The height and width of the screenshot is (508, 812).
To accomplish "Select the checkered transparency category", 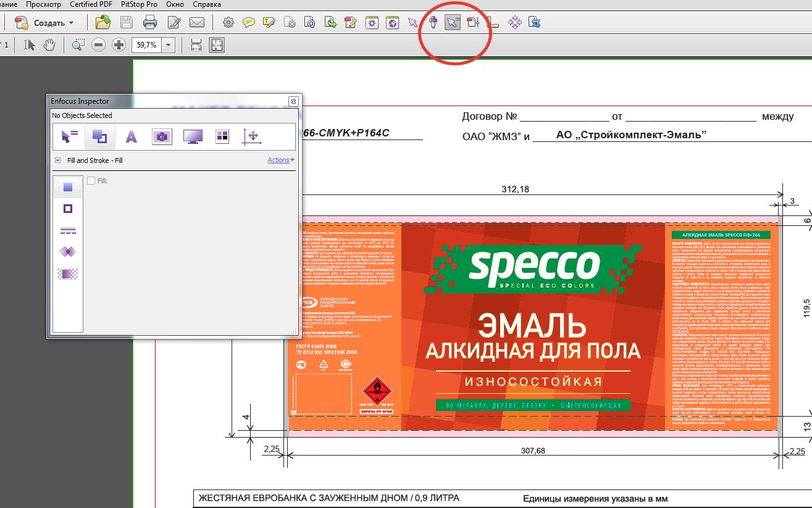I will coord(68,273).
